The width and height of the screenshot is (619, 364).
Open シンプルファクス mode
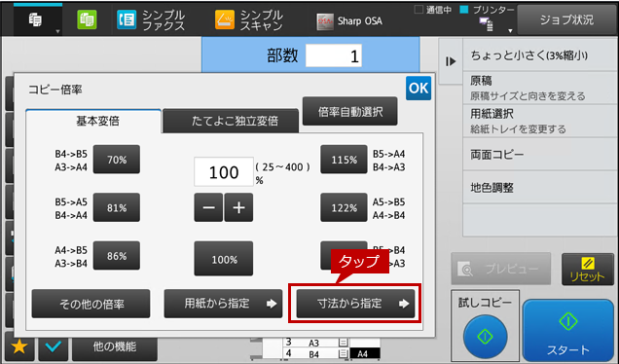pyautogui.click(x=151, y=20)
